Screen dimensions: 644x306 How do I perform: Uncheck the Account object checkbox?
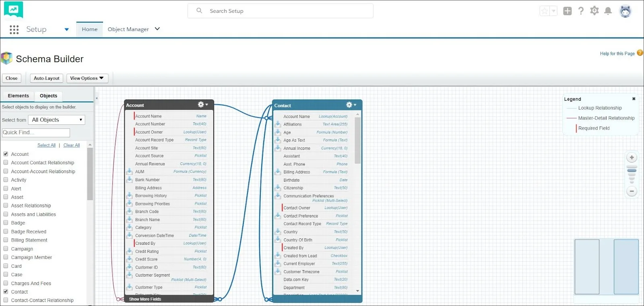pyautogui.click(x=6, y=154)
